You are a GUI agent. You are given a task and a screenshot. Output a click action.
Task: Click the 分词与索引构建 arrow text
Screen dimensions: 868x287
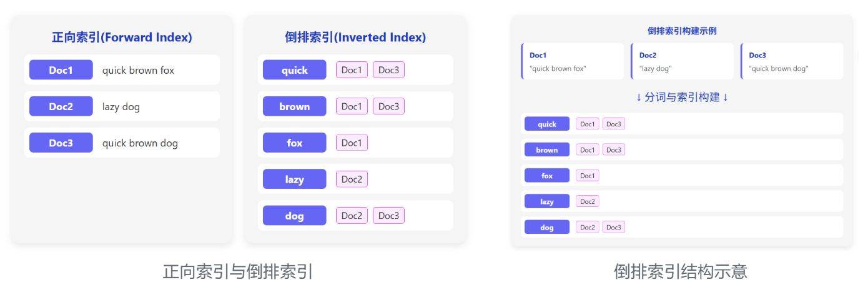682,98
